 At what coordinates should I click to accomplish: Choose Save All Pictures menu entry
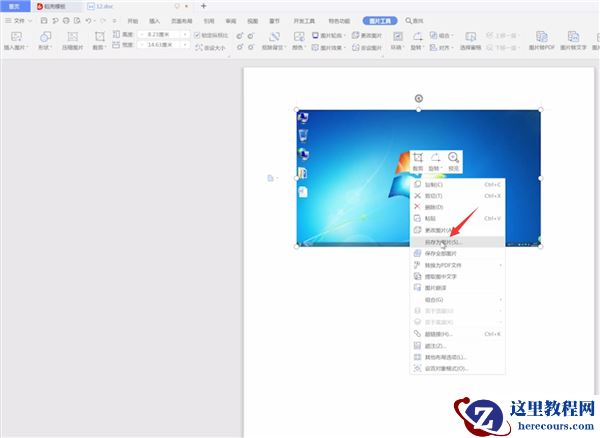[x=458, y=253]
